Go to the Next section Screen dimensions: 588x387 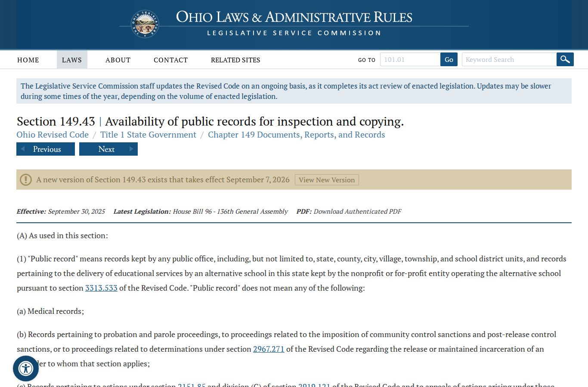108,149
